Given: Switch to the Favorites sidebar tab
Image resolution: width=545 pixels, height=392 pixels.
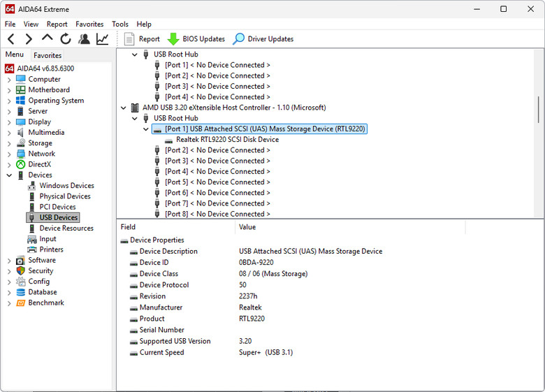Looking at the screenshot, I should pyautogui.click(x=48, y=55).
